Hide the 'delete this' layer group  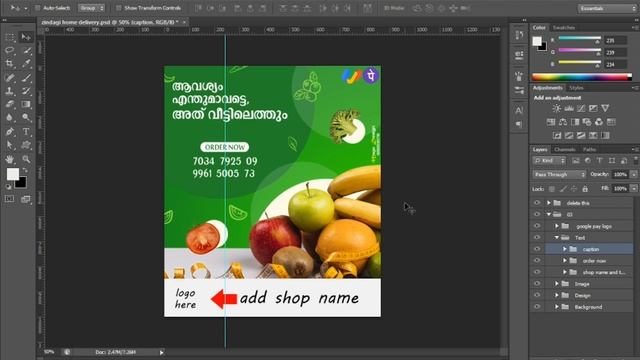coord(537,203)
